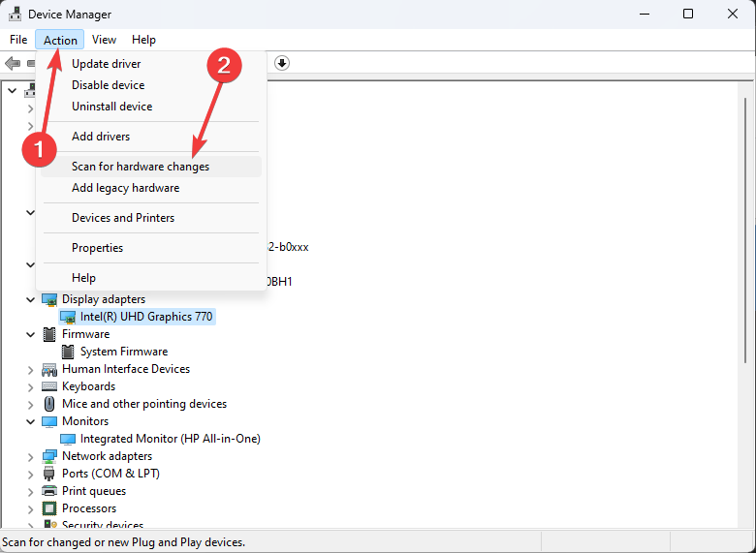Open the File menu
The image size is (756, 553).
coord(18,40)
